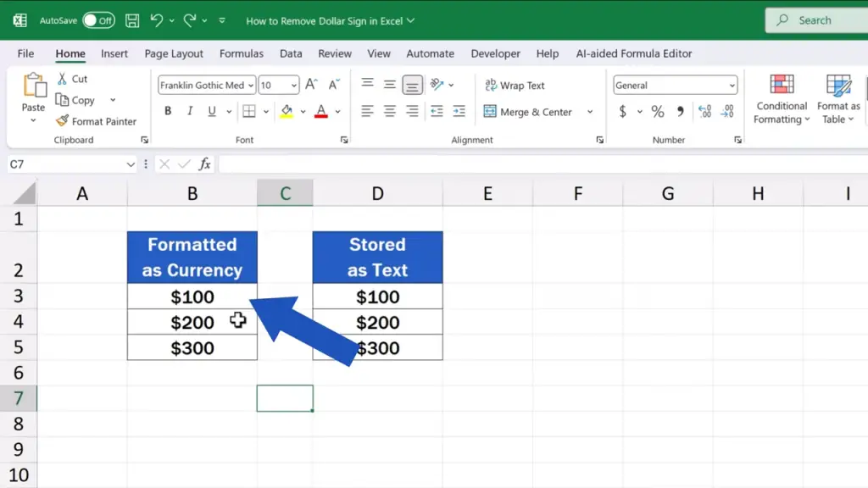868x488 pixels.
Task: Click the Increase Font Size icon
Action: (x=311, y=86)
